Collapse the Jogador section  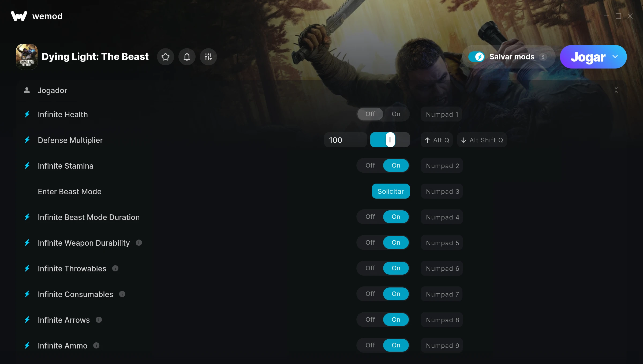[616, 90]
